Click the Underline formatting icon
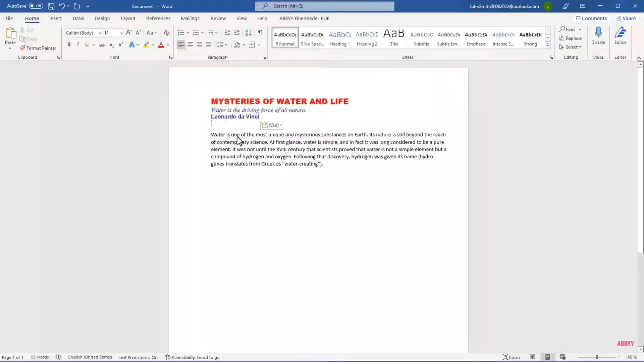This screenshot has width=644, height=362. [x=87, y=44]
